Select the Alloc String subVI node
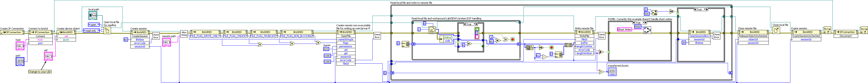This screenshot has width=868, height=83. (184, 34)
